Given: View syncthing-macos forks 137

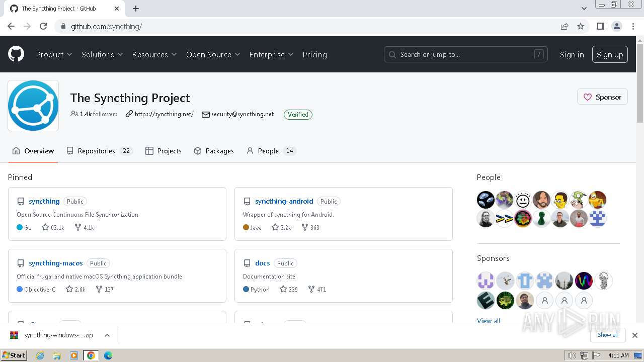Looking at the screenshot, I should pyautogui.click(x=105, y=289).
